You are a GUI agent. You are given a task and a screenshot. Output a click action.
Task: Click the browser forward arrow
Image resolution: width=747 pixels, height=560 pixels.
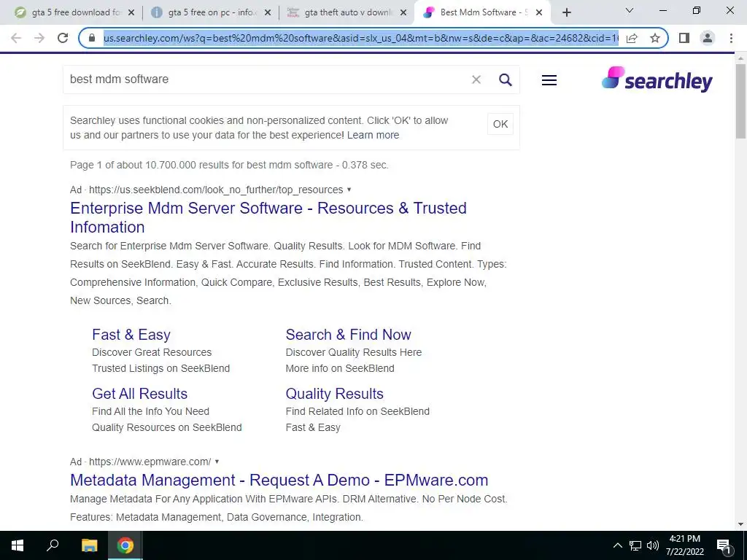point(39,38)
